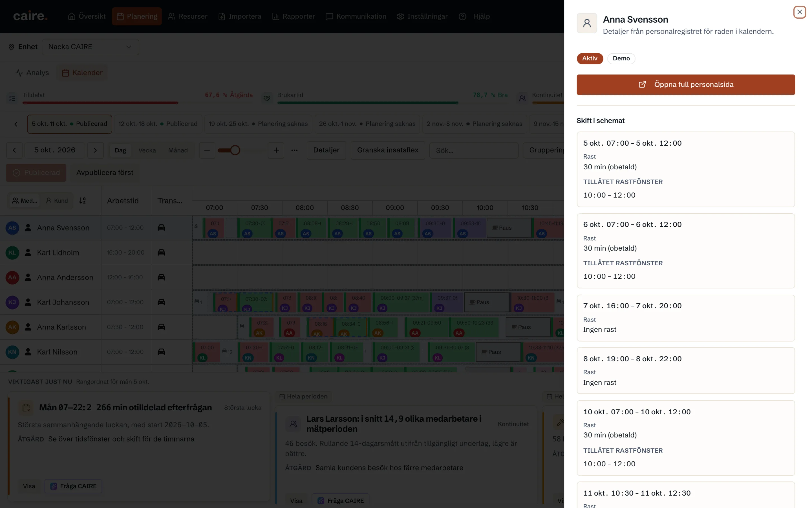Switch calendar view to Månad

click(x=178, y=150)
